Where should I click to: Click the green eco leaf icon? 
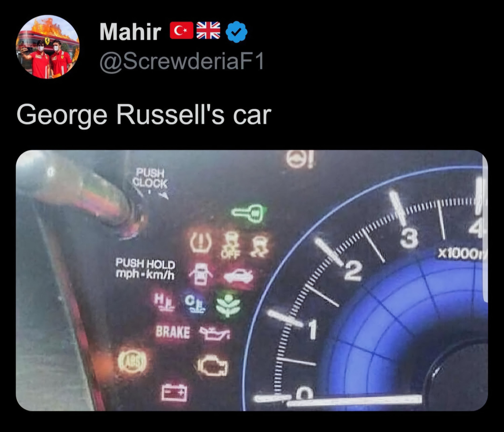[x=228, y=305]
